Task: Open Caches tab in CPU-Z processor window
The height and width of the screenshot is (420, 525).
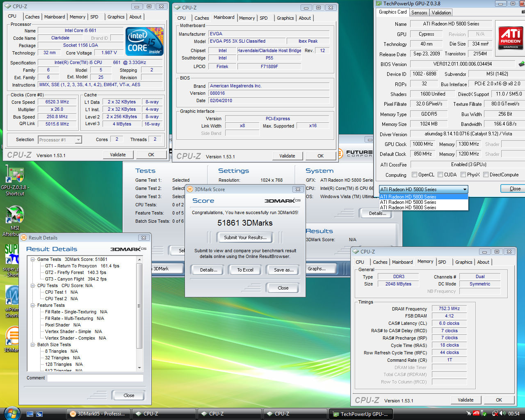Action: (x=32, y=17)
